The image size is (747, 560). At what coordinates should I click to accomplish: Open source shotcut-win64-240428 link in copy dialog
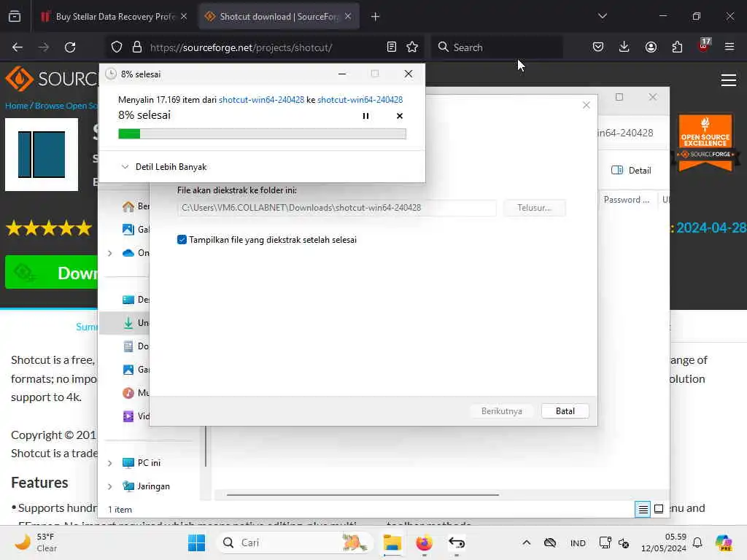(261, 99)
